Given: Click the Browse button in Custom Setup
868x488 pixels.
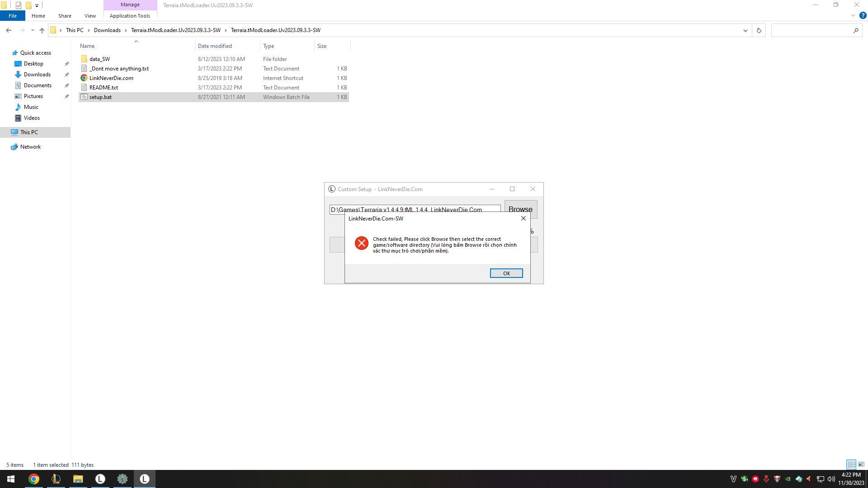Looking at the screenshot, I should tap(520, 209).
